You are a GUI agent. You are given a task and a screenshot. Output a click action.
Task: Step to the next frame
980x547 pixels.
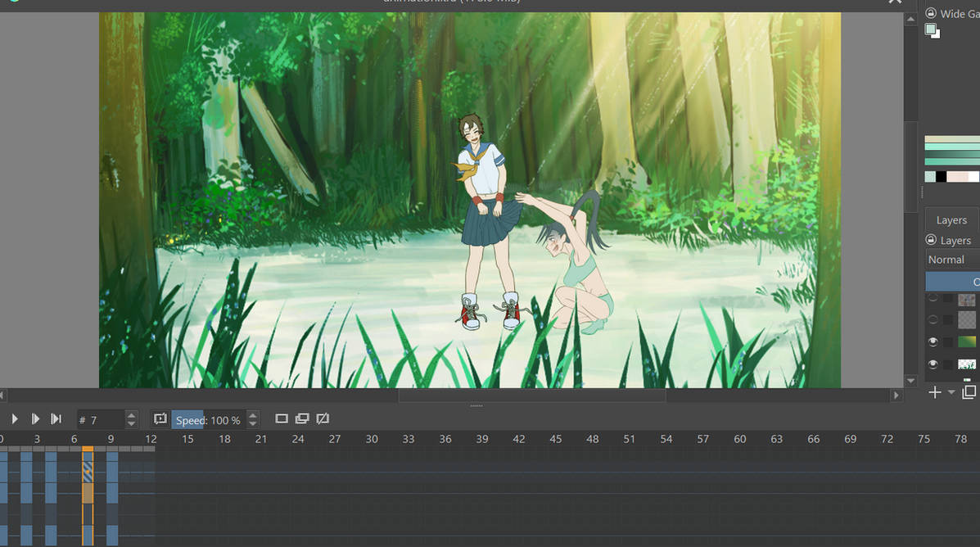[36, 418]
